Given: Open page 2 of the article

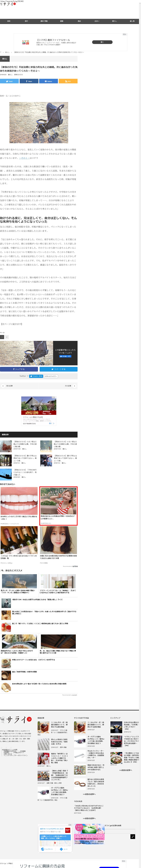Looking at the screenshot, I should click(6, 337).
